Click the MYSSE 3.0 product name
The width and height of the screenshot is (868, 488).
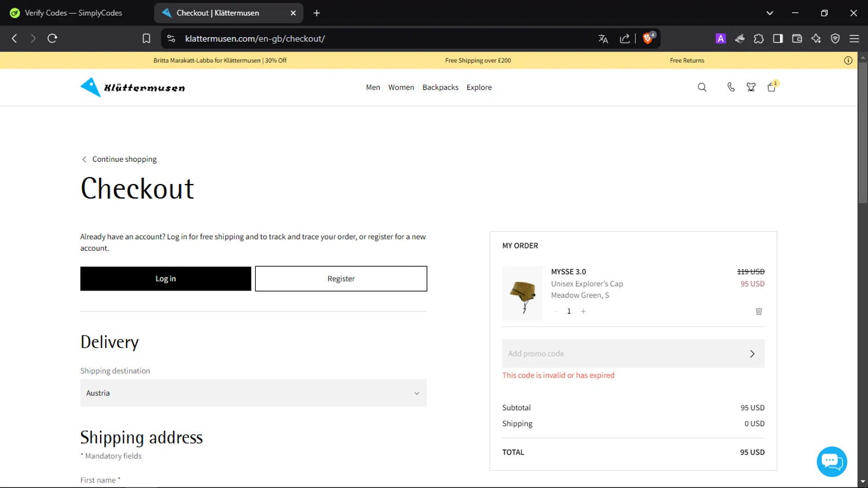tap(568, 271)
